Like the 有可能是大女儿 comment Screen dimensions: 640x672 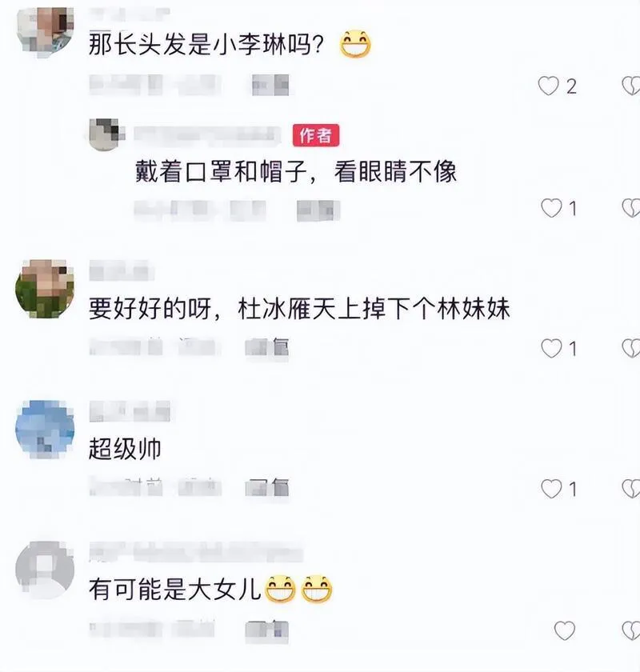pyautogui.click(x=565, y=630)
